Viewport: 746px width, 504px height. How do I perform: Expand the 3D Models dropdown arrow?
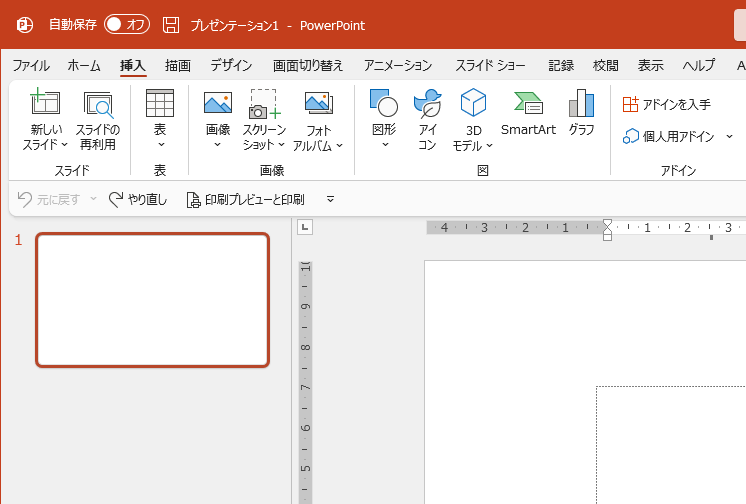click(489, 146)
